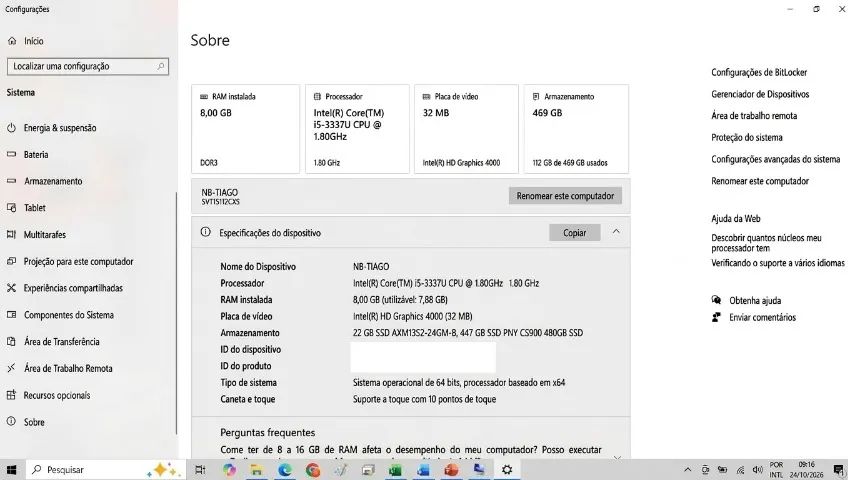This screenshot has height=480, width=848.
Task: Open Task View from the taskbar
Action: pos(200,470)
